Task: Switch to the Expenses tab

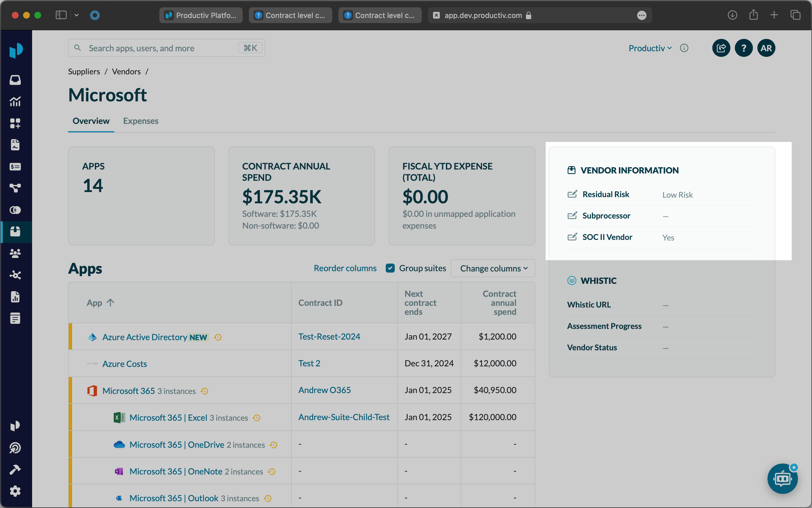Action: tap(140, 121)
